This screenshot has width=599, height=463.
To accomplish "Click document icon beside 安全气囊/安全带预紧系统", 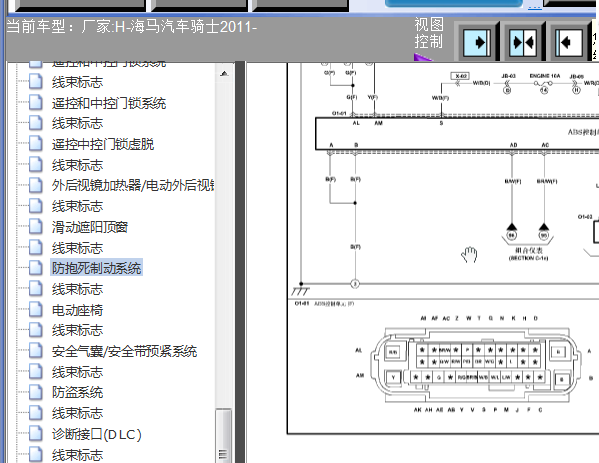I will [36, 351].
